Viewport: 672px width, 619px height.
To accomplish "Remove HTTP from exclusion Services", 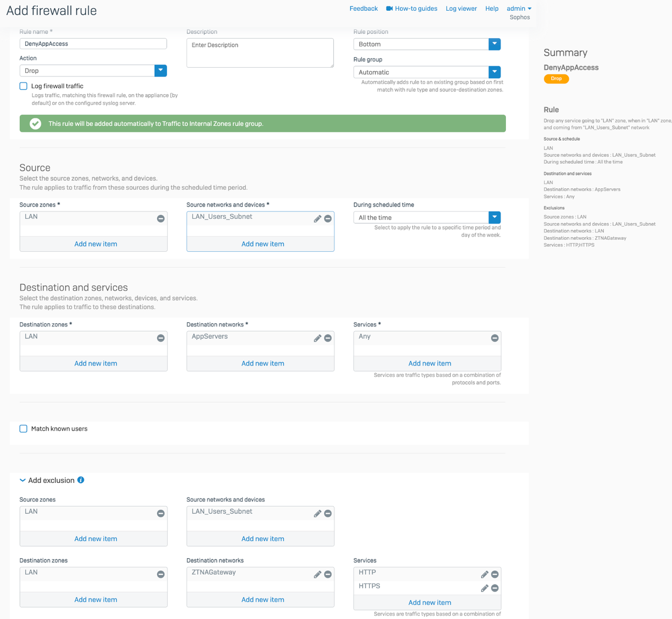I will pos(495,574).
